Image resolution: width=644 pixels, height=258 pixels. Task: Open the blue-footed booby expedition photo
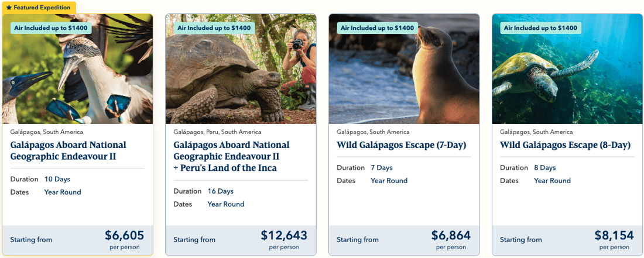[x=78, y=69]
